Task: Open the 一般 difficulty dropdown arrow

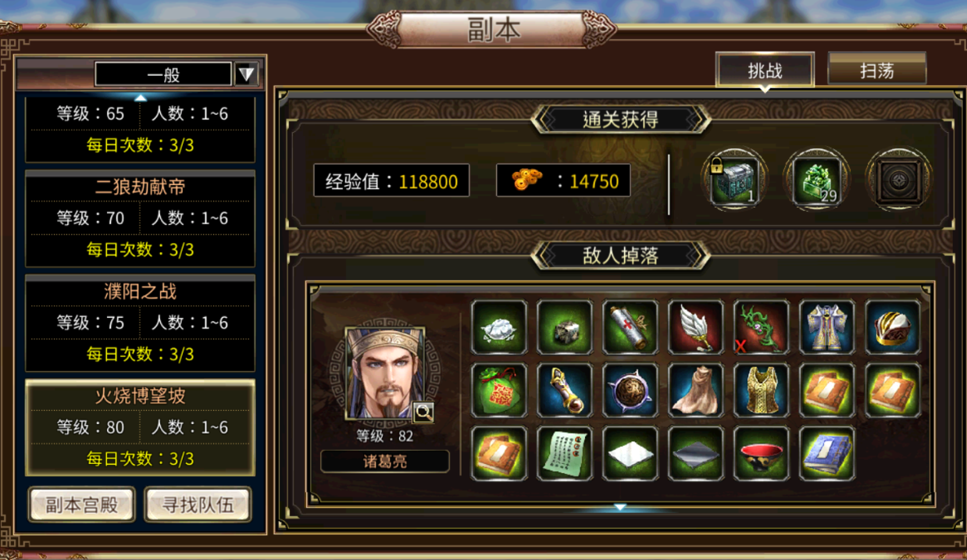Action: coord(247,74)
